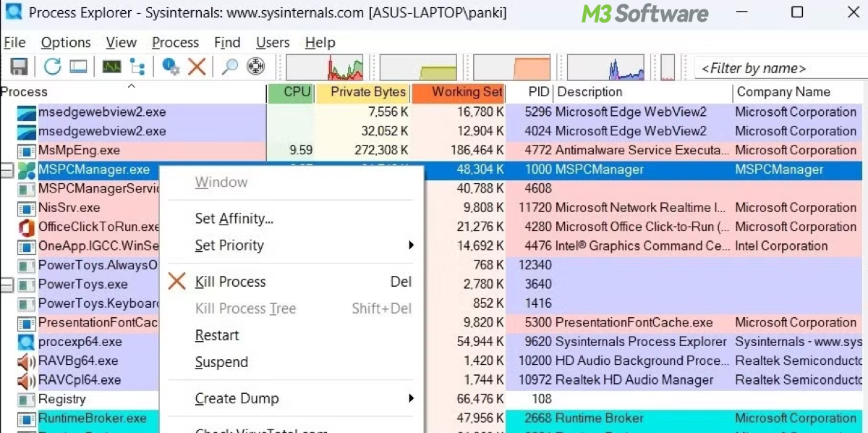Open the process Properties icon
This screenshot has width=868, height=433.
[x=171, y=67]
